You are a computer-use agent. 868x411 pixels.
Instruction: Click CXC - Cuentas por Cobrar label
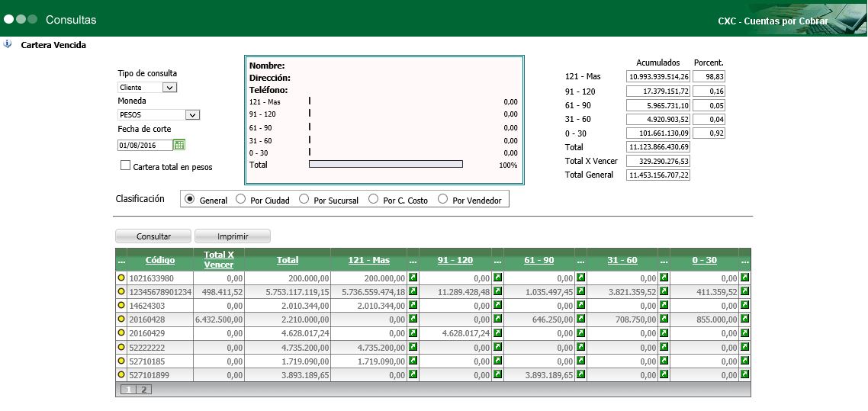pyautogui.click(x=773, y=21)
